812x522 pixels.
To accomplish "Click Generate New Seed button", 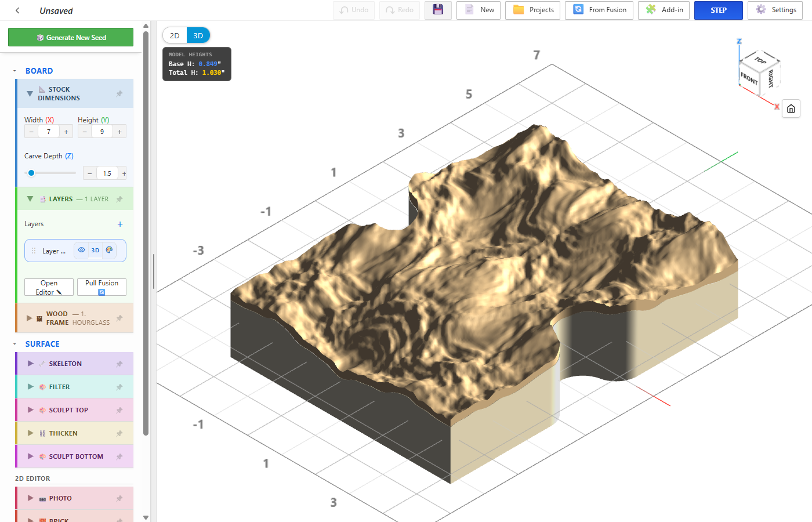I will click(71, 37).
